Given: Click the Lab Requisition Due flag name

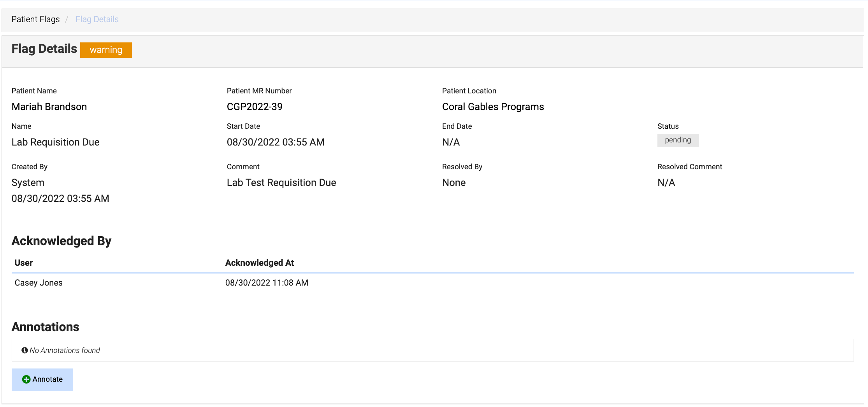Looking at the screenshot, I should click(x=55, y=142).
